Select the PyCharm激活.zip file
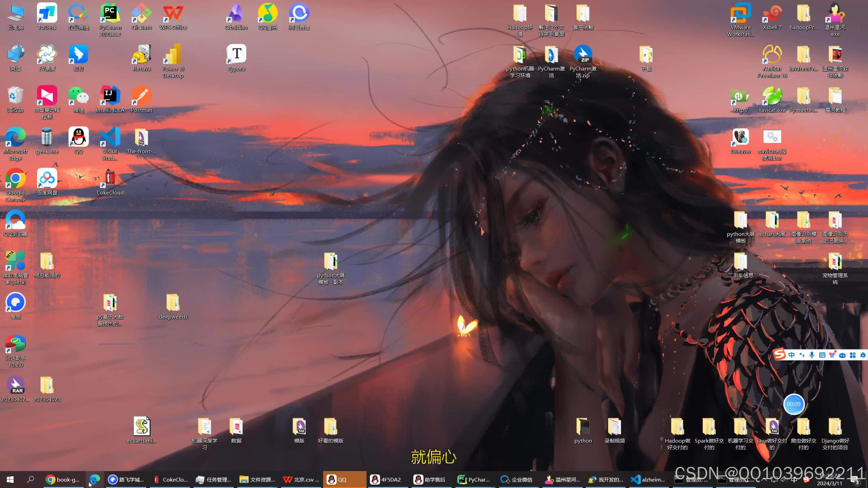 pyautogui.click(x=583, y=61)
